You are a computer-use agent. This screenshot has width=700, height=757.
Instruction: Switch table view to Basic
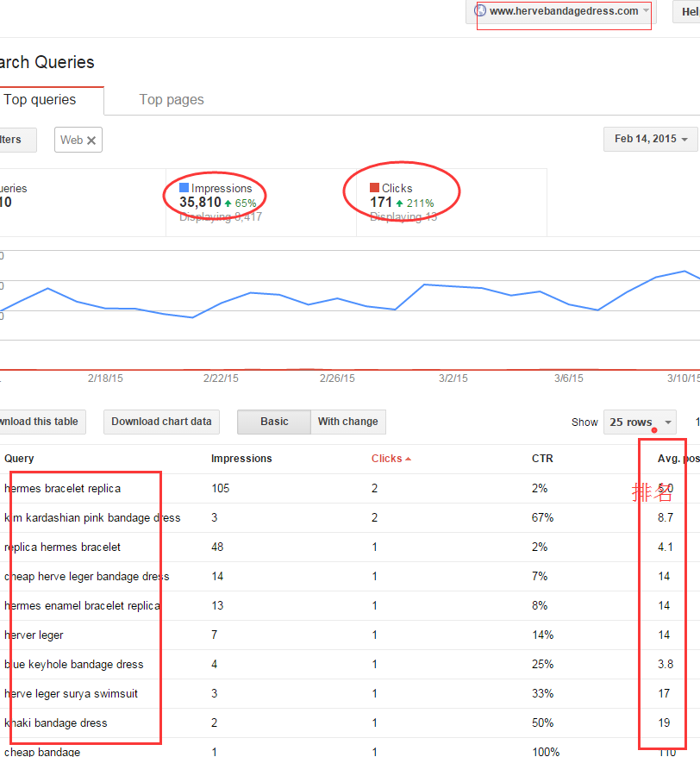274,422
